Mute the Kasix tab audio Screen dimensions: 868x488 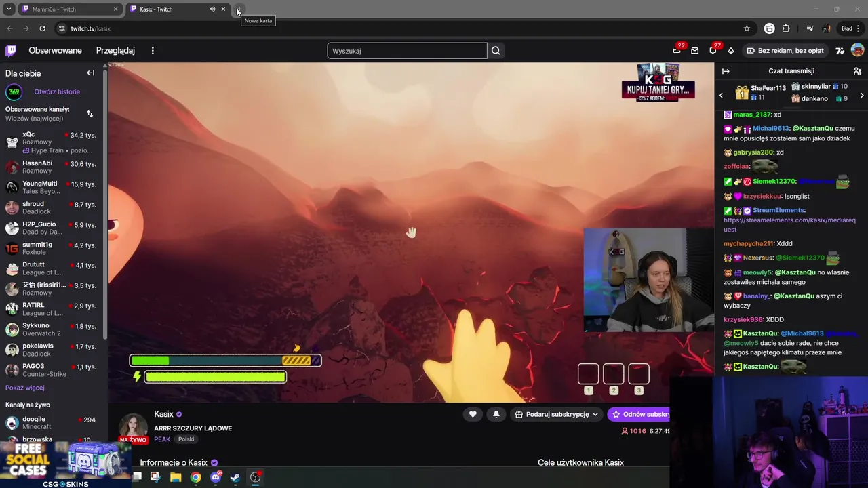212,9
